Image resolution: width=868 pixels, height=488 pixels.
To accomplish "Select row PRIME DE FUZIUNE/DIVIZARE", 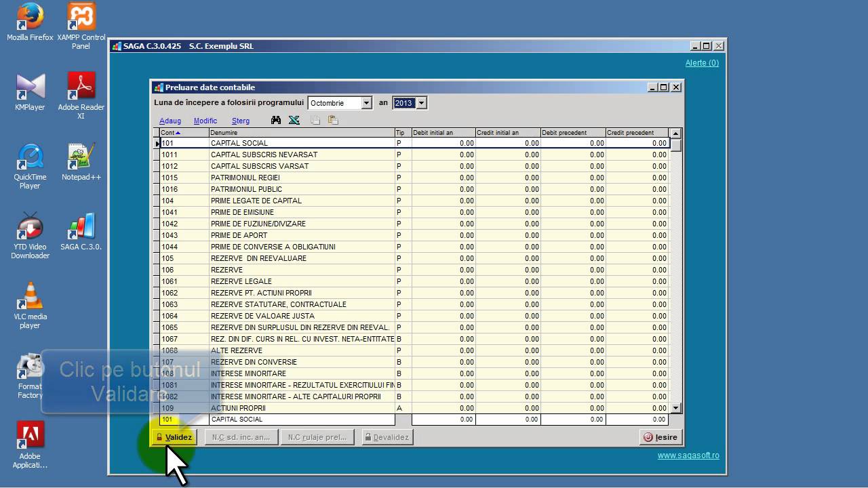I will click(x=411, y=224).
